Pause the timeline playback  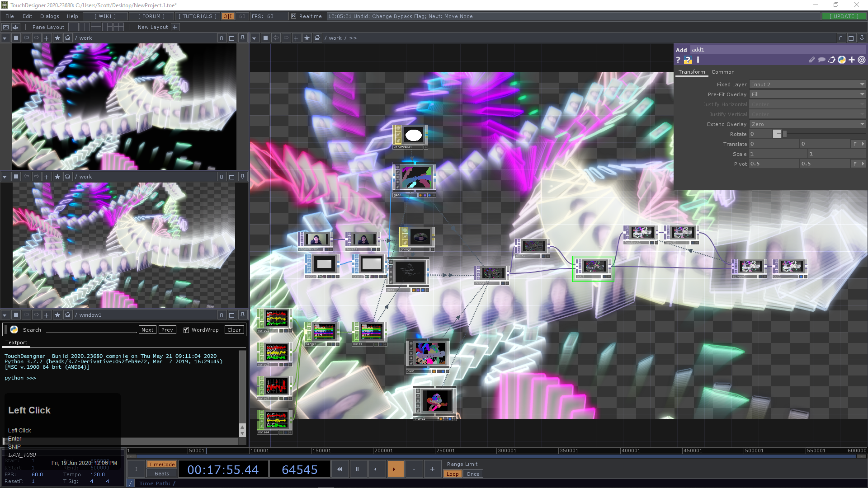point(357,469)
